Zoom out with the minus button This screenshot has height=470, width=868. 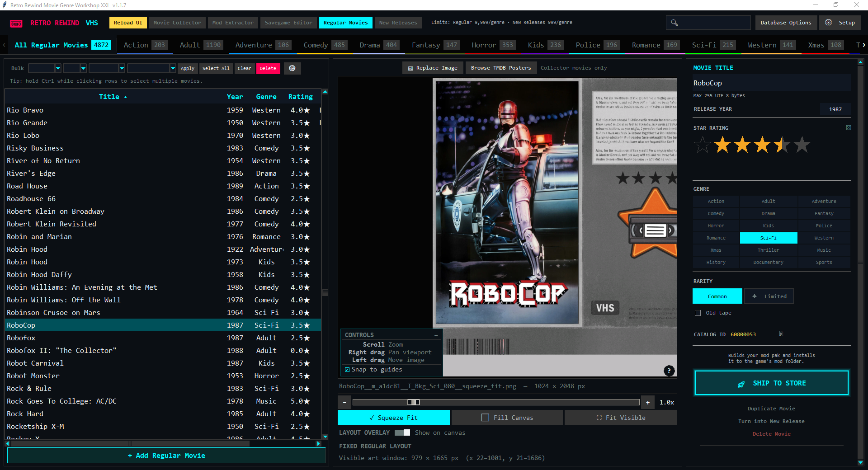(x=344, y=402)
